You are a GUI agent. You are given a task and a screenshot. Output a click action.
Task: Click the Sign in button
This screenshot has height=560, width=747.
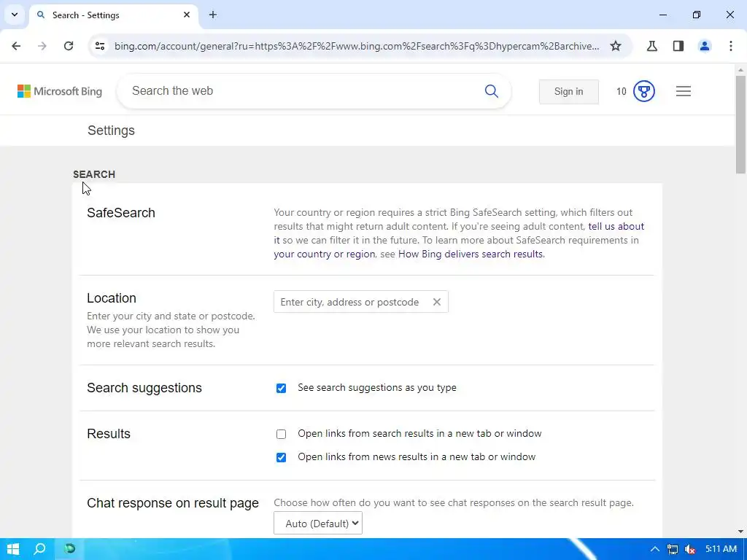pyautogui.click(x=568, y=91)
